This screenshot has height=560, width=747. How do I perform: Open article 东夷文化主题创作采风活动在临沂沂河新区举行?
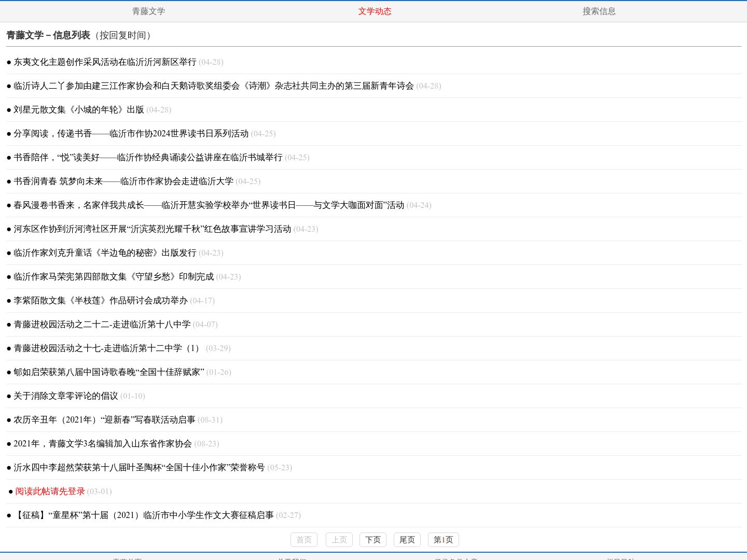pos(105,62)
